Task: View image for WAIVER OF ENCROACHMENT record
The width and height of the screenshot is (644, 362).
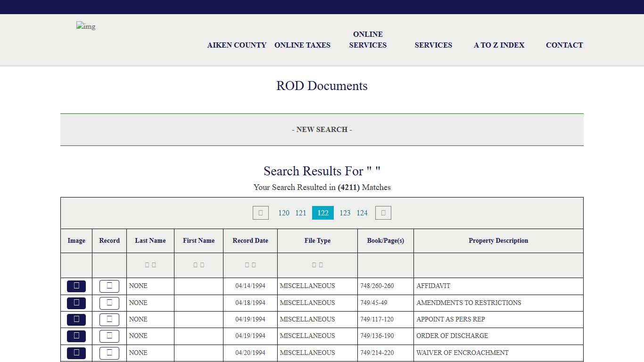Action: 76,353
